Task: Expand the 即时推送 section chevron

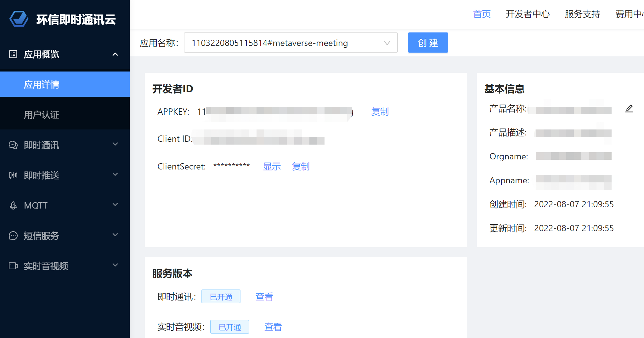Action: (x=115, y=175)
